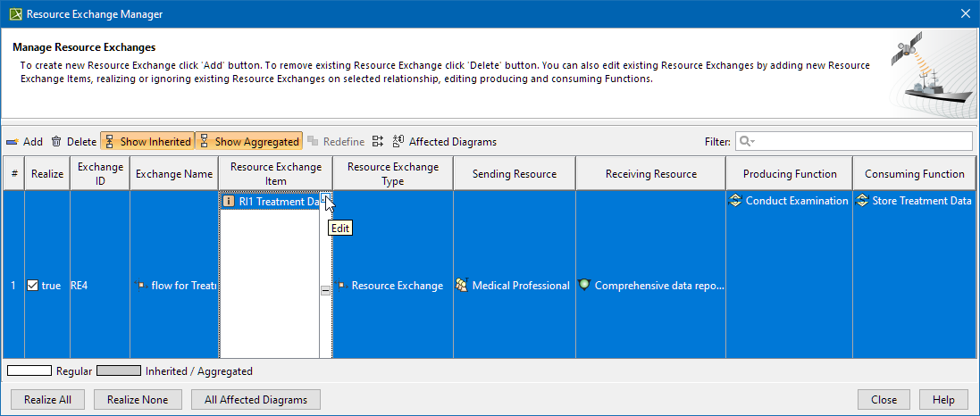The image size is (980, 416).
Task: Click the minus button in Resource Exchange Item cell
Action: [326, 290]
